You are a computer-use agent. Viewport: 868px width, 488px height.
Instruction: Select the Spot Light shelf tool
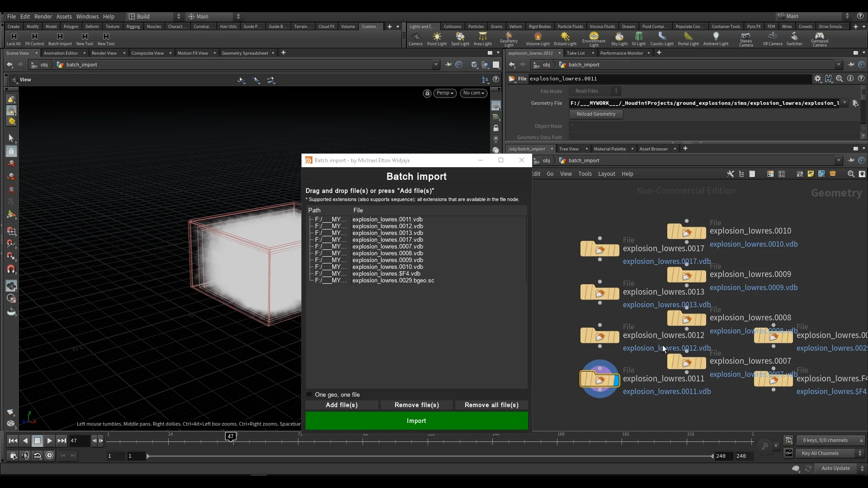460,39
